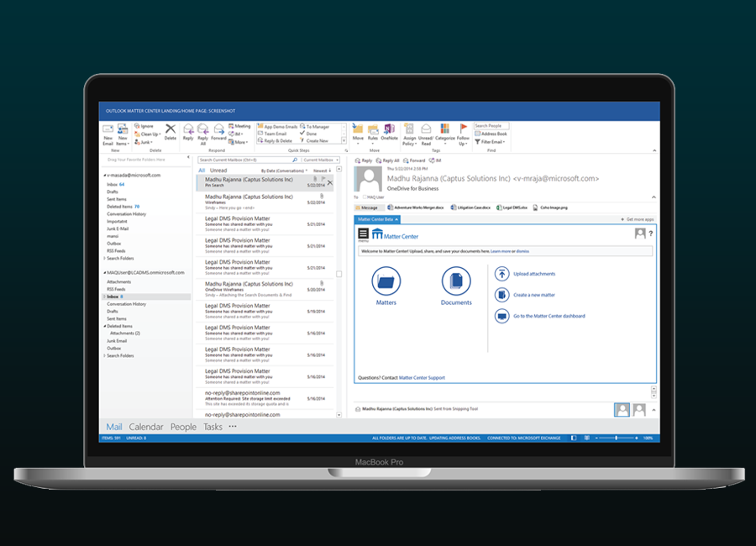Select the Team Email quick step
Screen dimensions: 756x546
[x=272, y=134]
